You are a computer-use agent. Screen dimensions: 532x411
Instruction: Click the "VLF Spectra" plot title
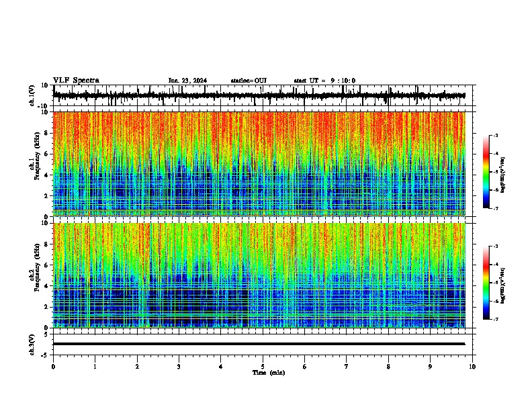pyautogui.click(x=76, y=81)
